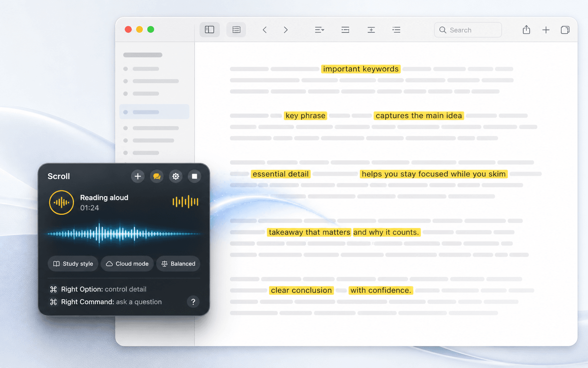This screenshot has height=368, width=588.
Task: Click the indent lines toolbar icon
Action: click(345, 30)
